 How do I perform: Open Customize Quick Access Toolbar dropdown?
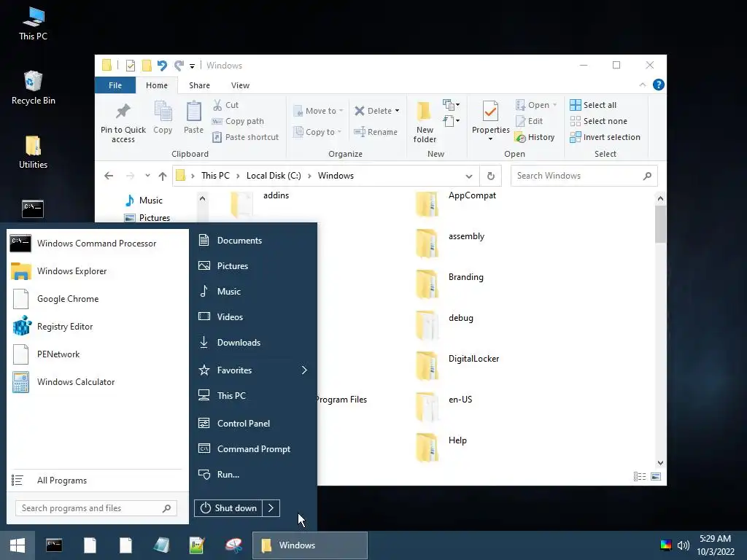(x=192, y=66)
